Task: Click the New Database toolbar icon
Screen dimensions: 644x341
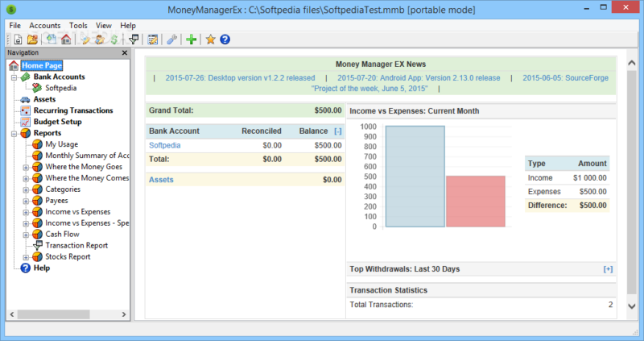Action: (18, 40)
